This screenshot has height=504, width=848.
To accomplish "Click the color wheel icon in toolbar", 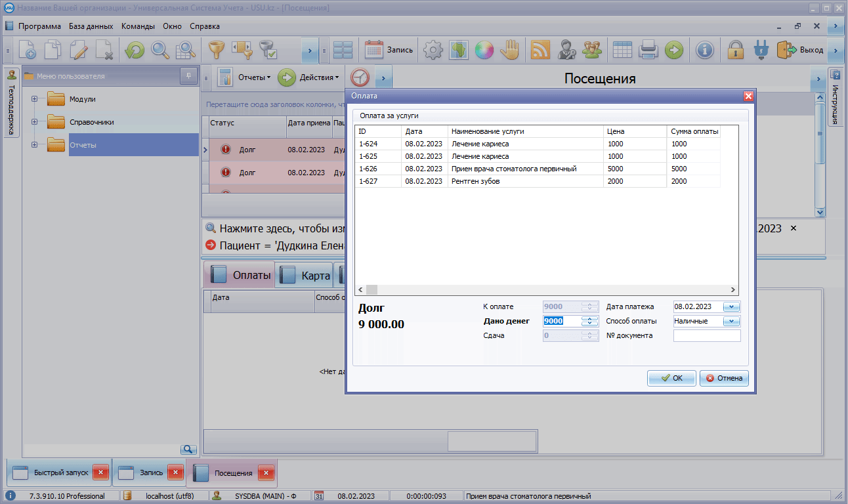I will [484, 50].
